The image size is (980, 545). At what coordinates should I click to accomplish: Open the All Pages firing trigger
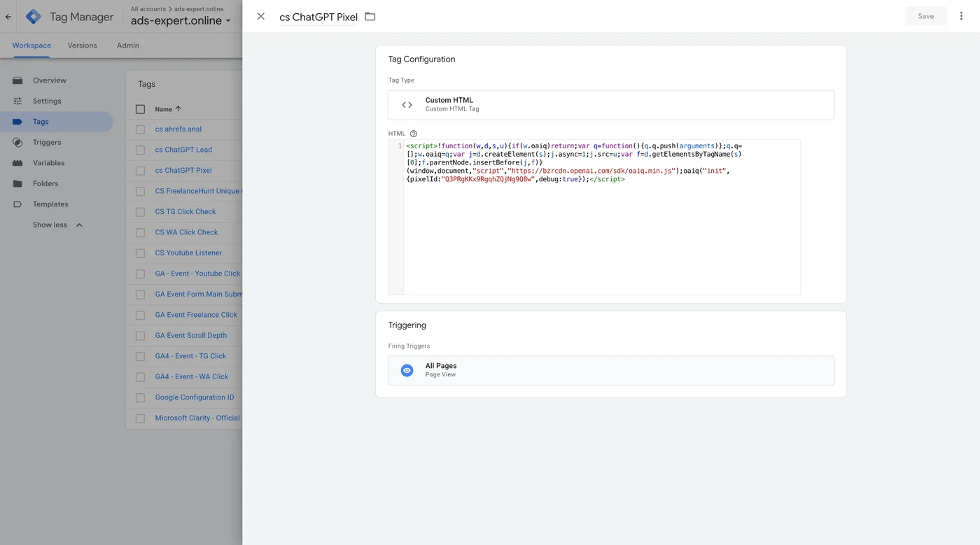click(611, 370)
